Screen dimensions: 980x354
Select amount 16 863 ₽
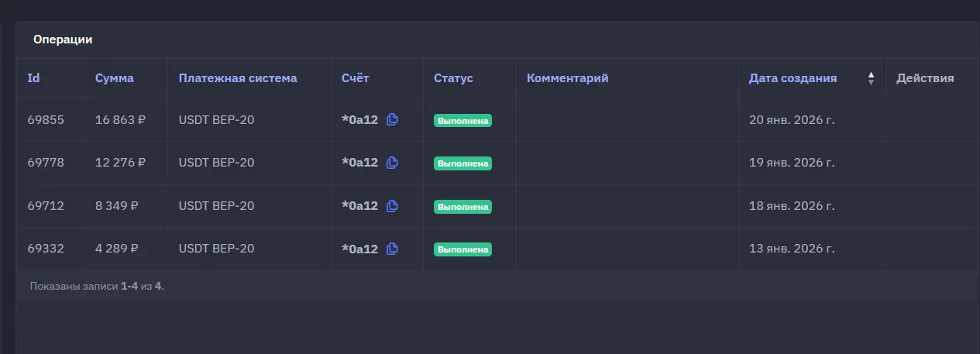pyautogui.click(x=120, y=120)
